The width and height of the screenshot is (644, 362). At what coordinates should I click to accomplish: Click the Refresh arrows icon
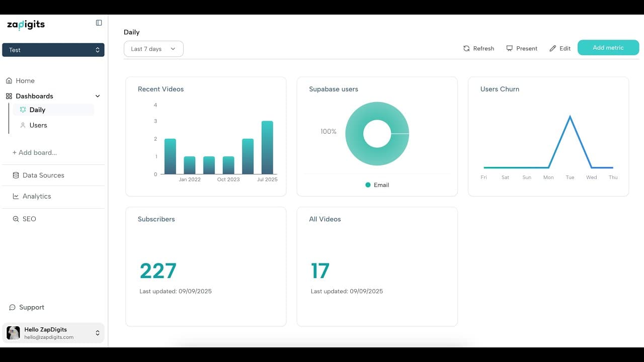tap(466, 49)
